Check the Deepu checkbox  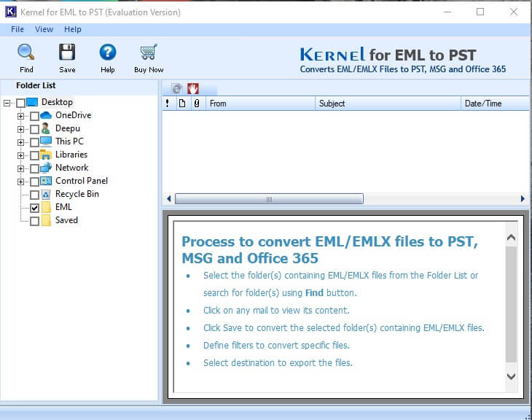pos(34,129)
